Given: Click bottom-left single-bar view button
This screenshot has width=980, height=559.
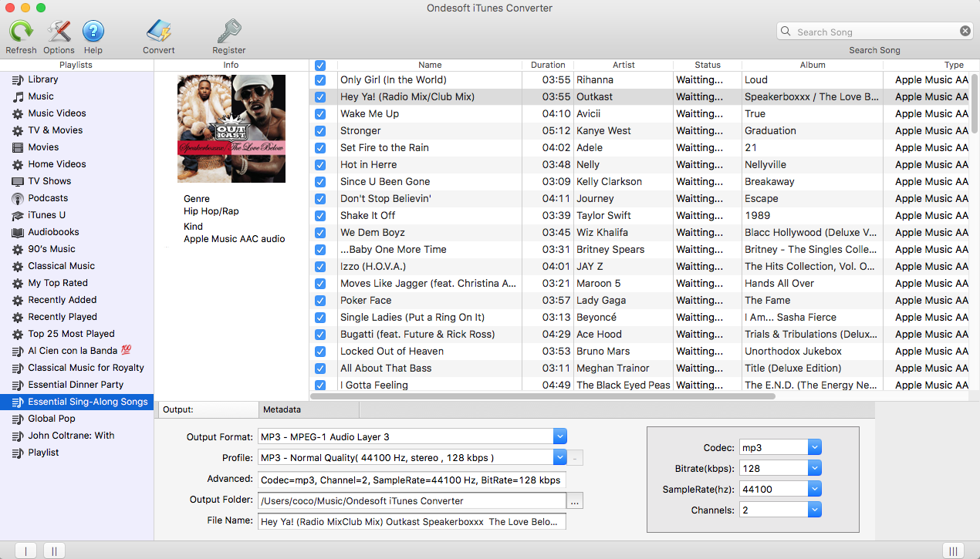Looking at the screenshot, I should (25, 551).
